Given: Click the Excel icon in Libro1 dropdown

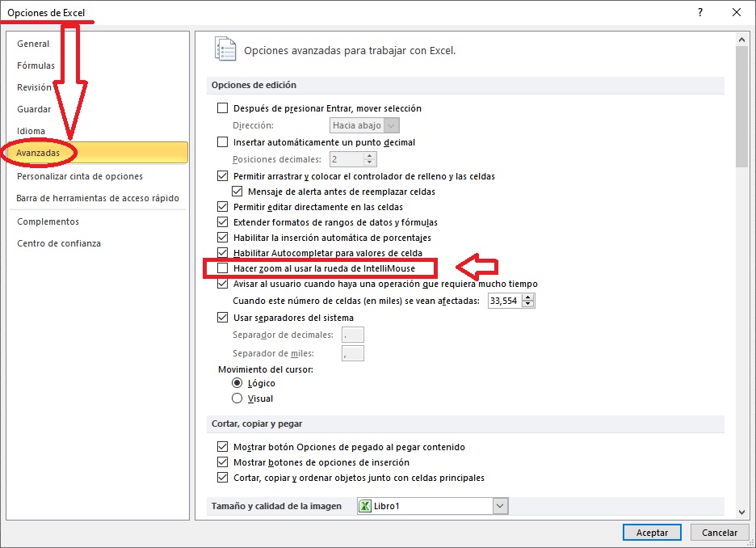Looking at the screenshot, I should point(366,506).
